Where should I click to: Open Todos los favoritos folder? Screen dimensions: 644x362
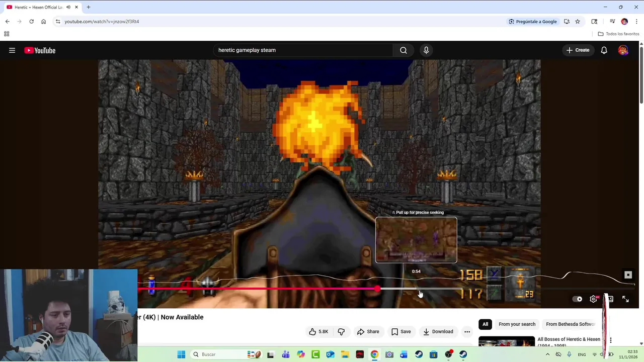618,34
